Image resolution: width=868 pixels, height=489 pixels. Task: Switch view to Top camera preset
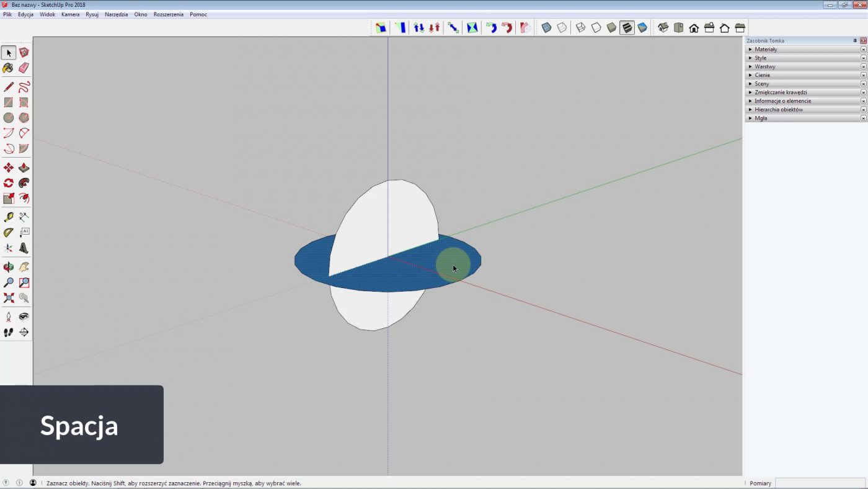tap(678, 27)
